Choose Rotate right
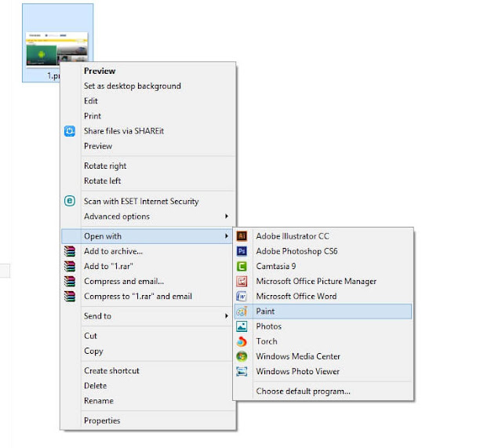 point(105,166)
